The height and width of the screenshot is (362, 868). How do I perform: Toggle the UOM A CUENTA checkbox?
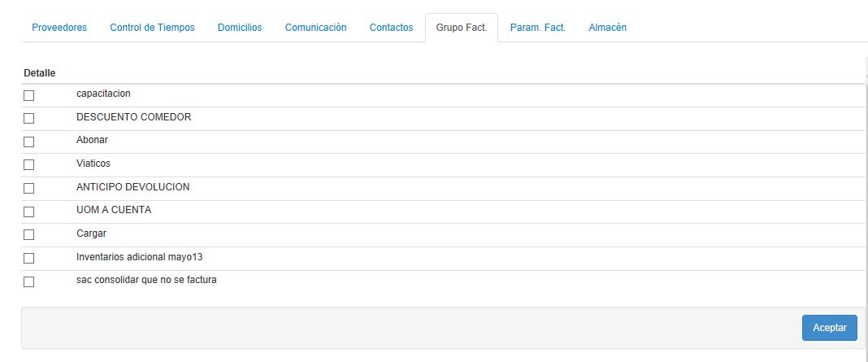click(29, 212)
